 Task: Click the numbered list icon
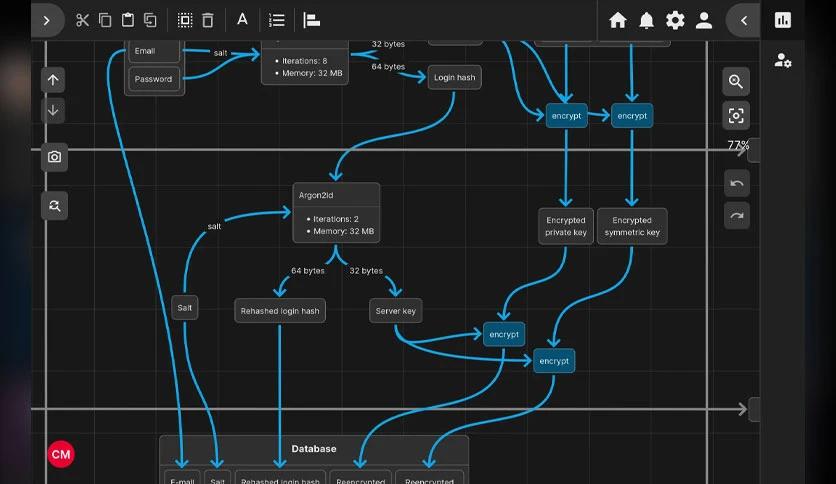tap(277, 20)
